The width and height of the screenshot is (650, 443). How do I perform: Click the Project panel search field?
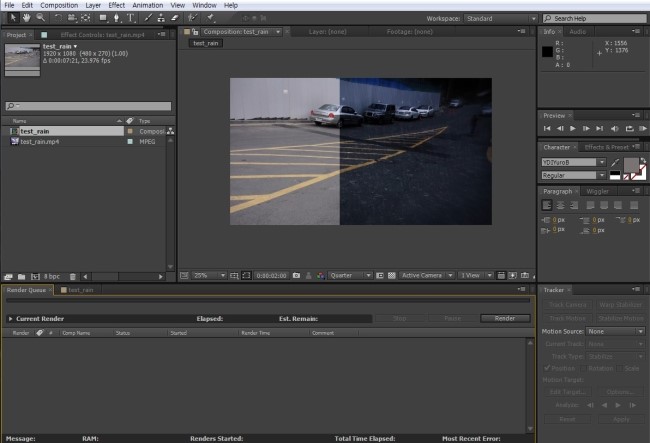pyautogui.click(x=88, y=106)
